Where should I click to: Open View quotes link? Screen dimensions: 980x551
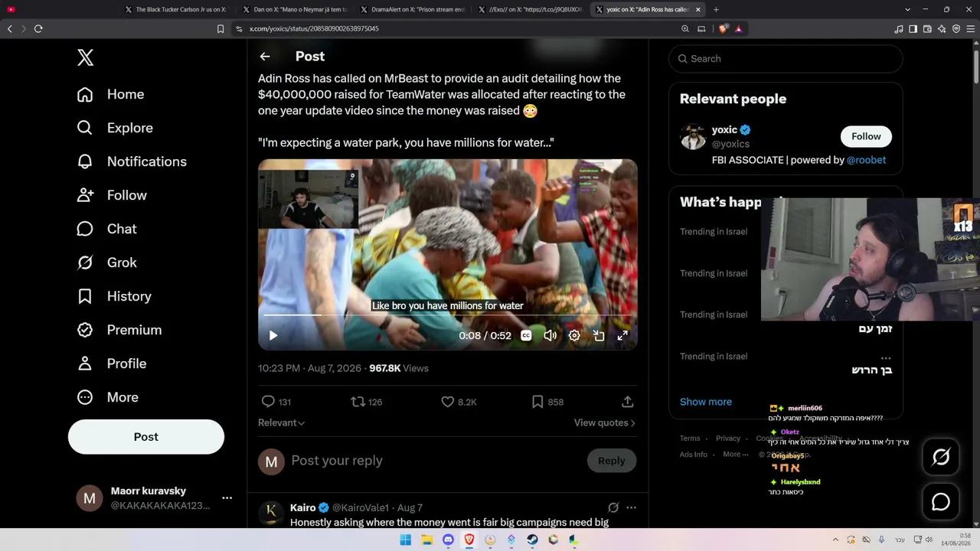(604, 422)
